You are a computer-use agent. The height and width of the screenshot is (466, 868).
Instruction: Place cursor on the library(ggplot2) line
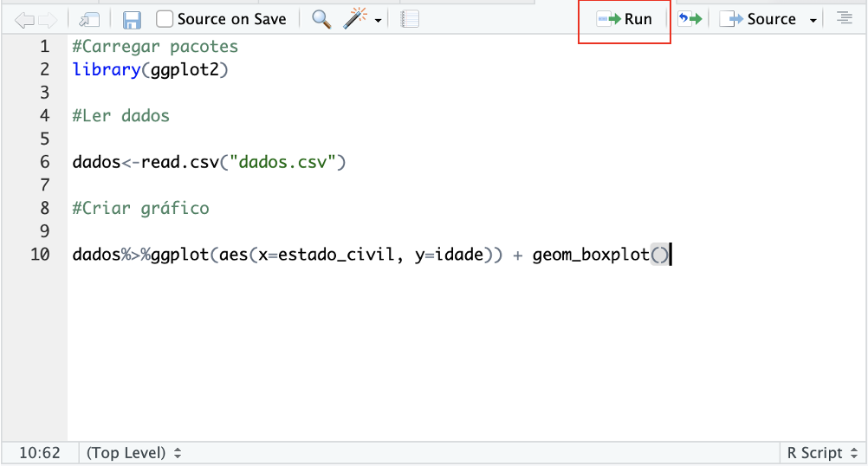pyautogui.click(x=151, y=69)
